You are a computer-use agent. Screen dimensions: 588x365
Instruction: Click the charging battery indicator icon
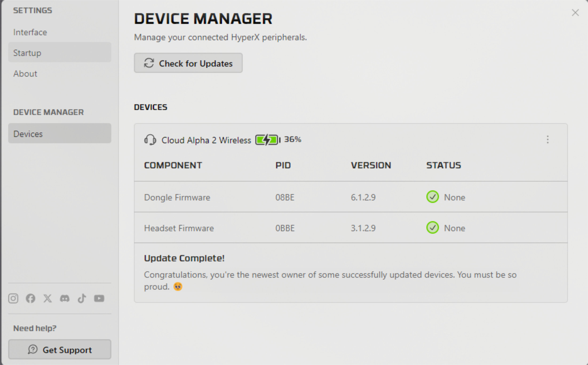pyautogui.click(x=268, y=140)
